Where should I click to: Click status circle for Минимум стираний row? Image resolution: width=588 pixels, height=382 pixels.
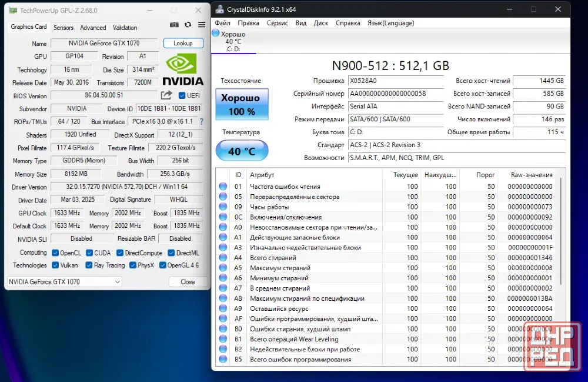[223, 277]
